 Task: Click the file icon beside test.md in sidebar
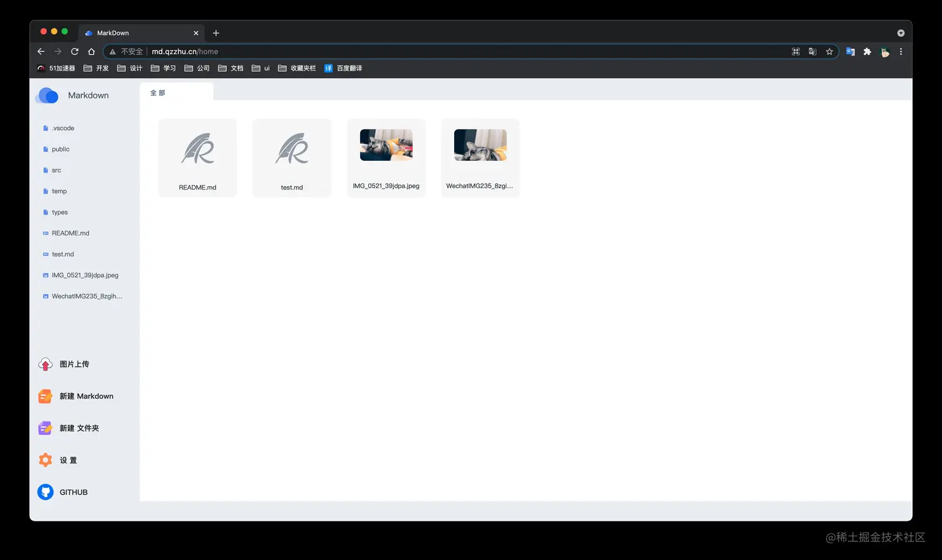point(45,254)
